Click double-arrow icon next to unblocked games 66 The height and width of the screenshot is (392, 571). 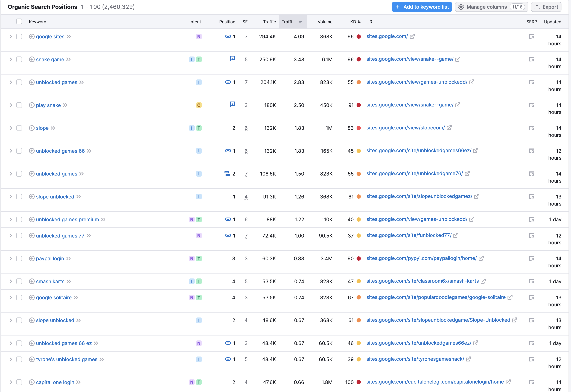tap(89, 151)
